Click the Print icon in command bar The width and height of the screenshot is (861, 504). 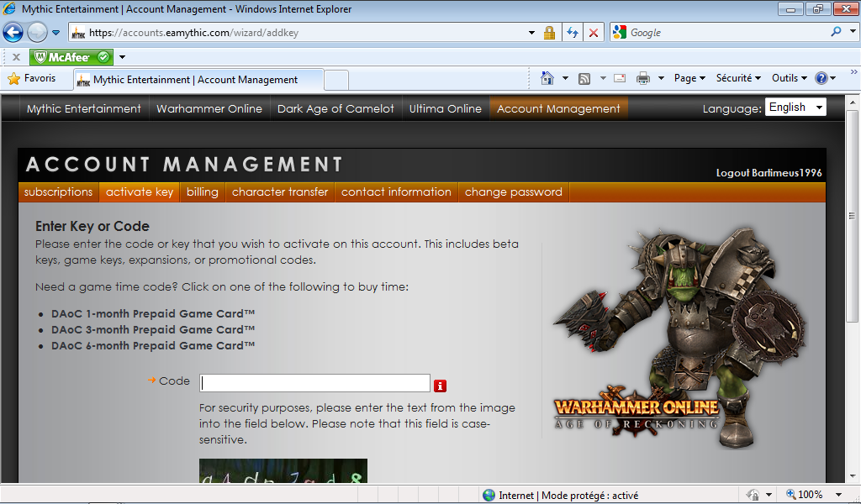[643, 78]
